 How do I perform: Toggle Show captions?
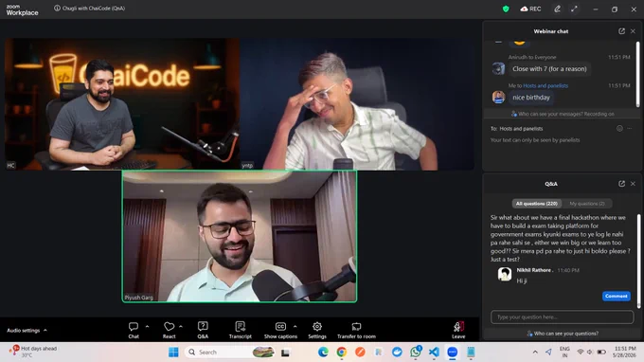pos(280,330)
